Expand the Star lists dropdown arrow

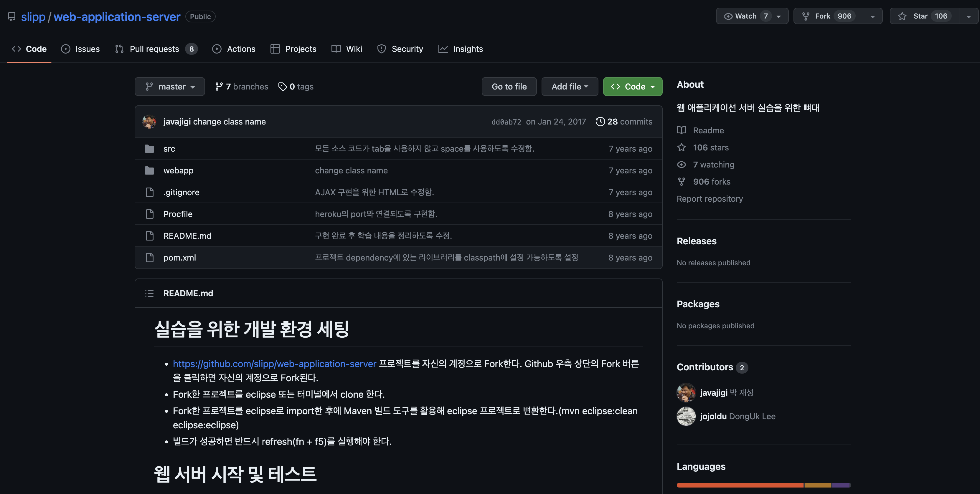(969, 16)
